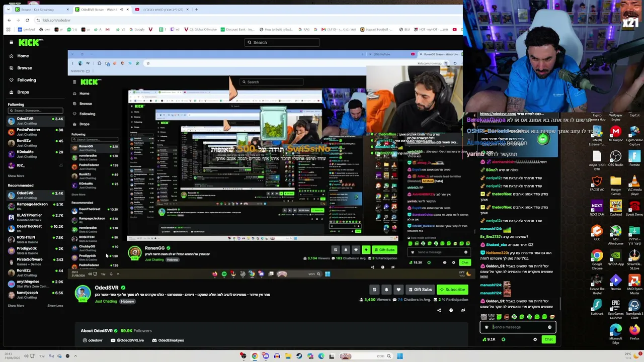This screenshot has height=362, width=644.
Task: Go to Home in the Kick sidebar
Action: coord(19,56)
